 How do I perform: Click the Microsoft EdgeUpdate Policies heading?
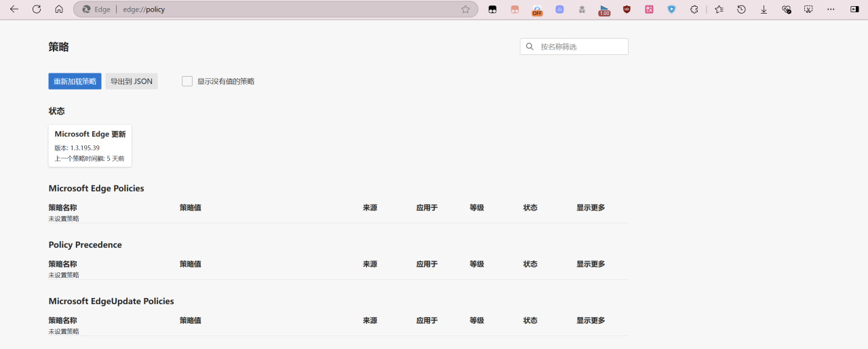[x=111, y=301]
